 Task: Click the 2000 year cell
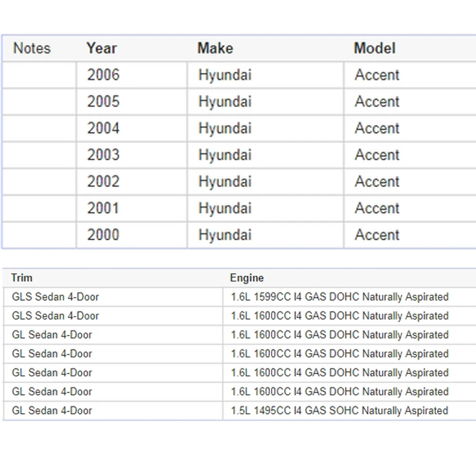(103, 235)
